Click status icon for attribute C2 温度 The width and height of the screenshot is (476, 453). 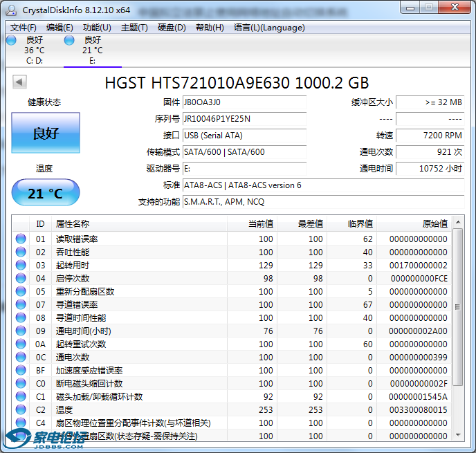click(21, 409)
